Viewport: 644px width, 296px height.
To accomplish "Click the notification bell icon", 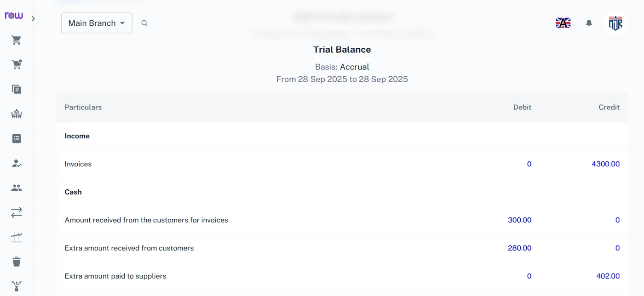I will [x=589, y=23].
